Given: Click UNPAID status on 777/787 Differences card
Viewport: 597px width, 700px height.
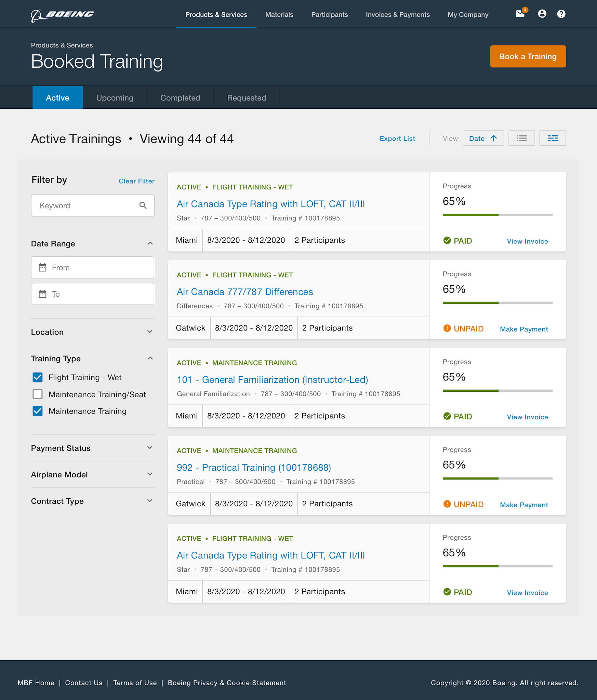Looking at the screenshot, I should pyautogui.click(x=463, y=328).
